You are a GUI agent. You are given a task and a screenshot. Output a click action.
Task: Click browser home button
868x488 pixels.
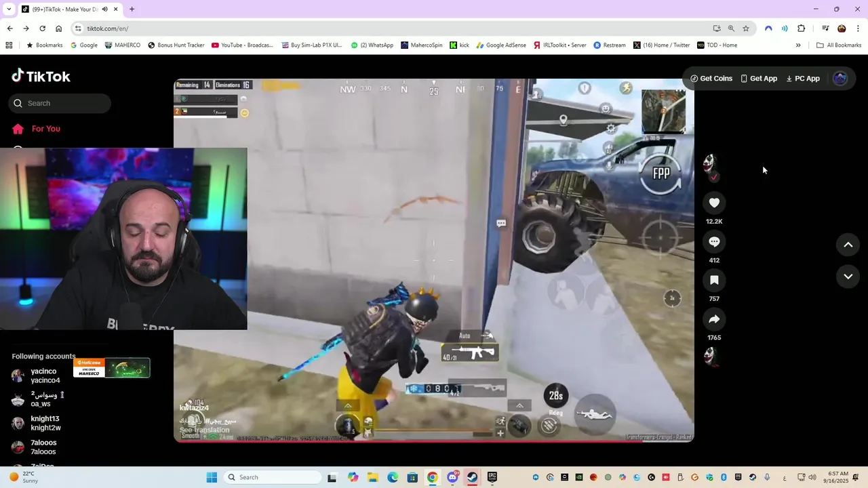click(59, 28)
